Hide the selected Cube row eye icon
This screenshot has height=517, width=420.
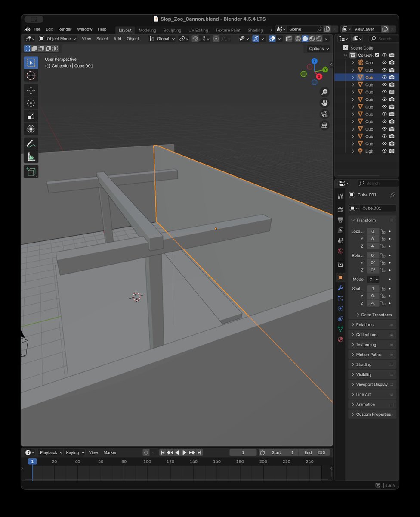click(x=384, y=78)
